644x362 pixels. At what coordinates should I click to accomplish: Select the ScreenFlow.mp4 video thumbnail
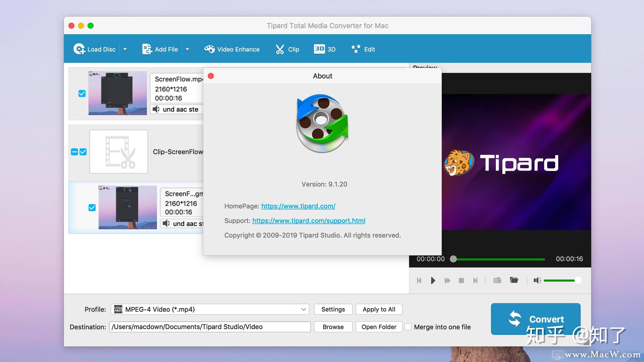(x=118, y=93)
